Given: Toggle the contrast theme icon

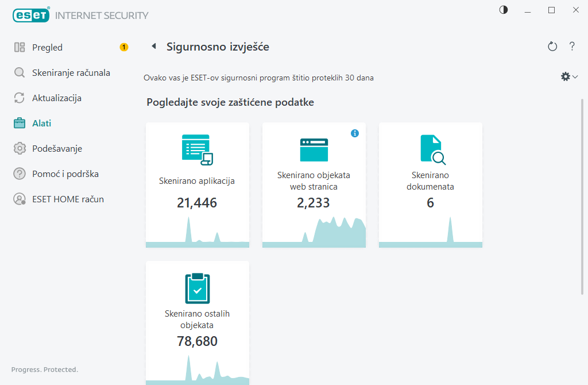Looking at the screenshot, I should pyautogui.click(x=503, y=10).
